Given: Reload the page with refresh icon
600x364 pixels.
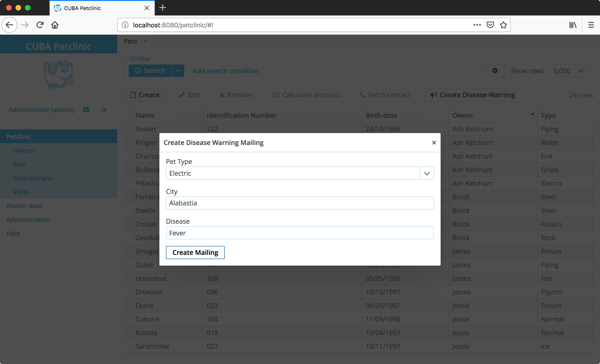Looking at the screenshot, I should pyautogui.click(x=40, y=25).
